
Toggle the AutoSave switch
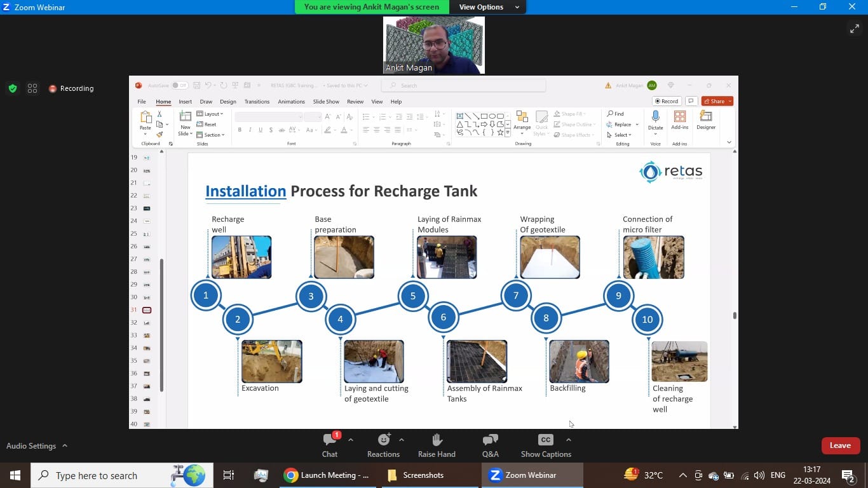point(179,85)
